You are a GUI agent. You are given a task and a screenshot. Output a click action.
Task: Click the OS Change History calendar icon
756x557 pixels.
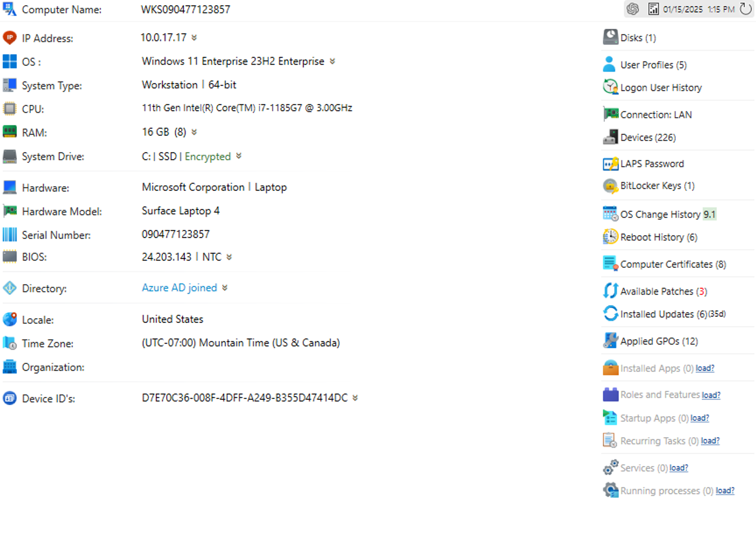(x=610, y=214)
